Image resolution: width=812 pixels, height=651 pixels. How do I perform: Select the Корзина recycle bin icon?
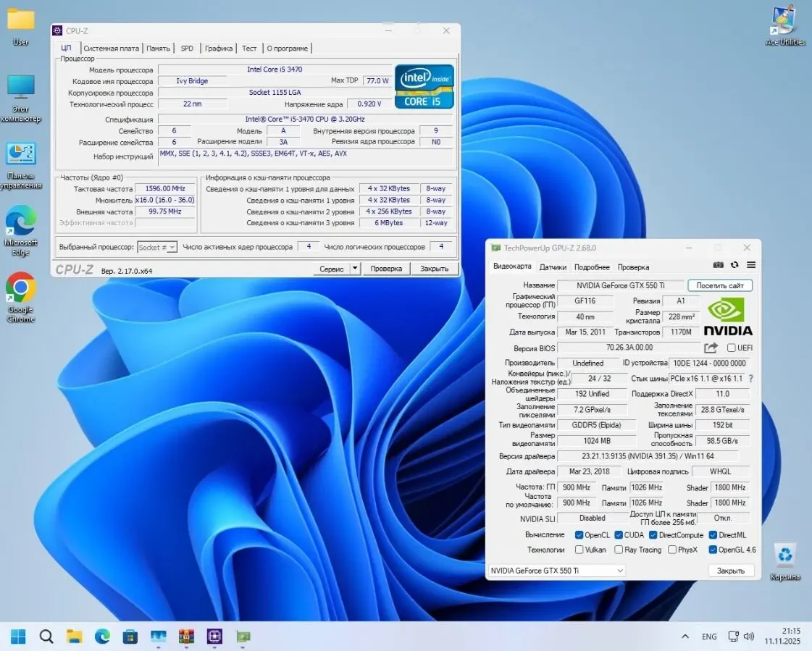pos(785,562)
